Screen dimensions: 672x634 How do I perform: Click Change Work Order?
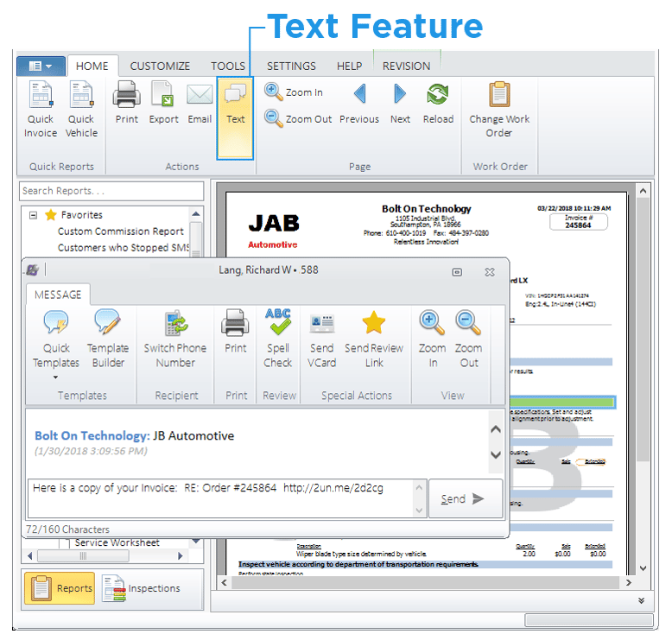click(499, 110)
